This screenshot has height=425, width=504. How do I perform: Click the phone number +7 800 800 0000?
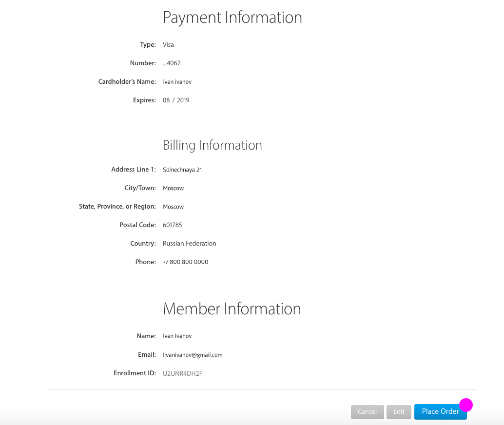click(185, 262)
